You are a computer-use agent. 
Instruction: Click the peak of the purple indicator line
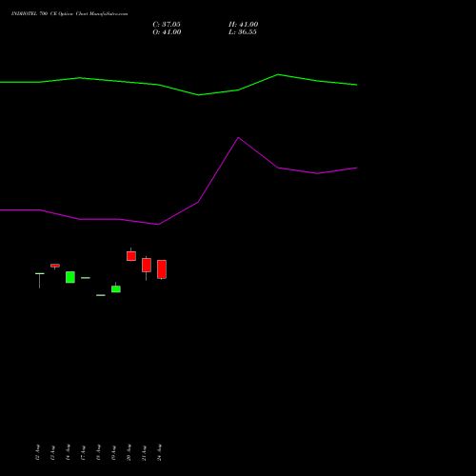click(x=238, y=138)
